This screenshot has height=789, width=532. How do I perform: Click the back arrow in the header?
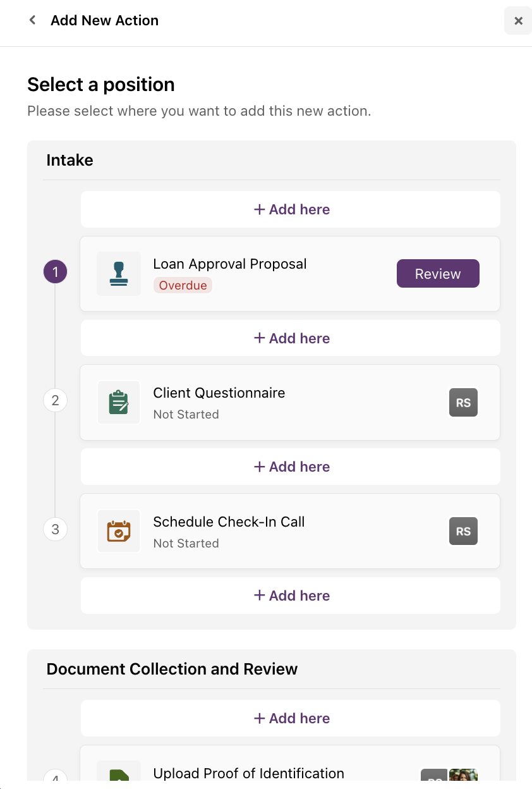[32, 20]
